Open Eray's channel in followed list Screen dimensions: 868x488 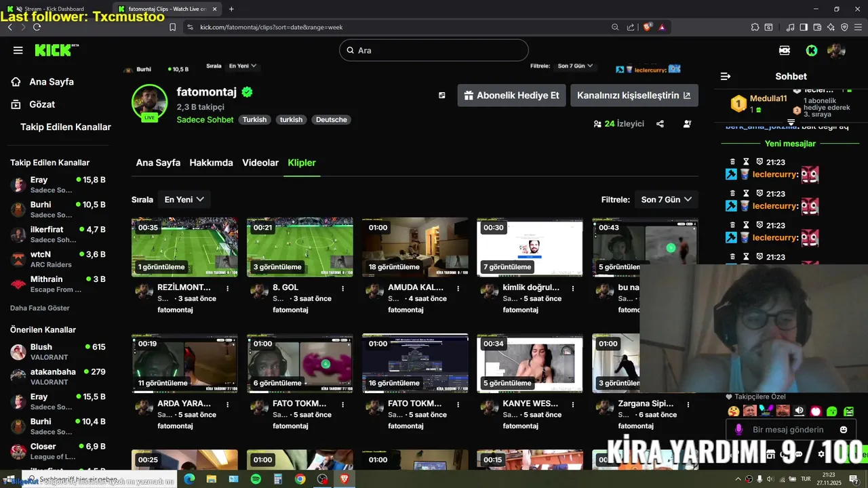[x=58, y=184]
